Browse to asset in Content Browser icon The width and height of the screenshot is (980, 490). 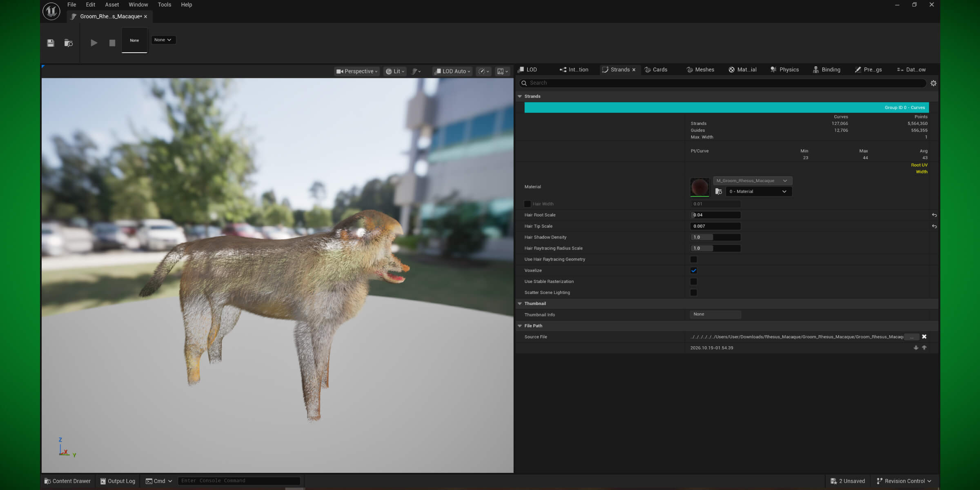pyautogui.click(x=69, y=43)
